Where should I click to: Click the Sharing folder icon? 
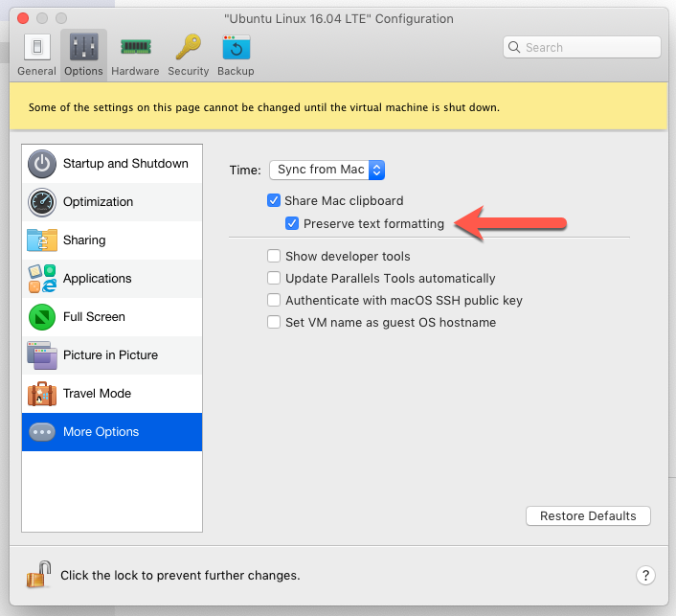(x=42, y=240)
